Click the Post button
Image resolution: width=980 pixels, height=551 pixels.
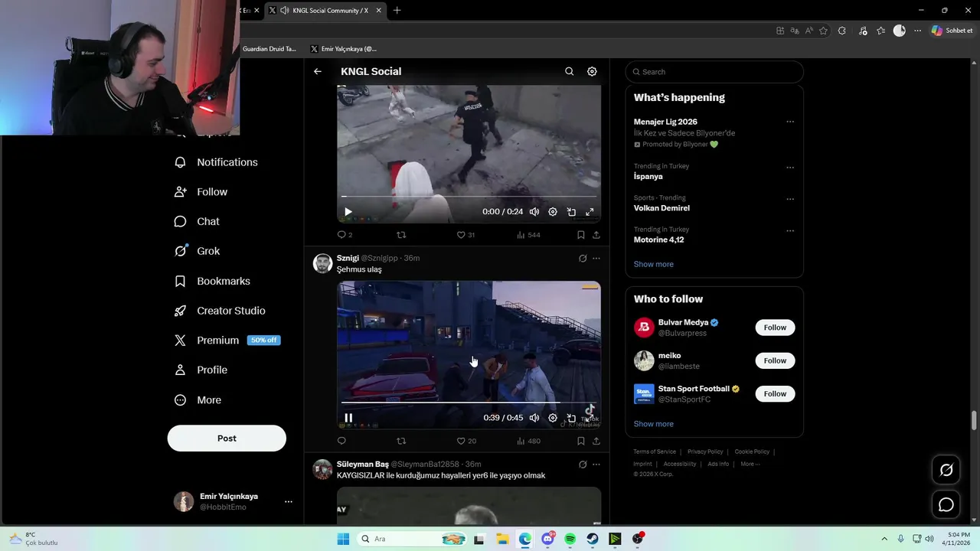click(227, 439)
